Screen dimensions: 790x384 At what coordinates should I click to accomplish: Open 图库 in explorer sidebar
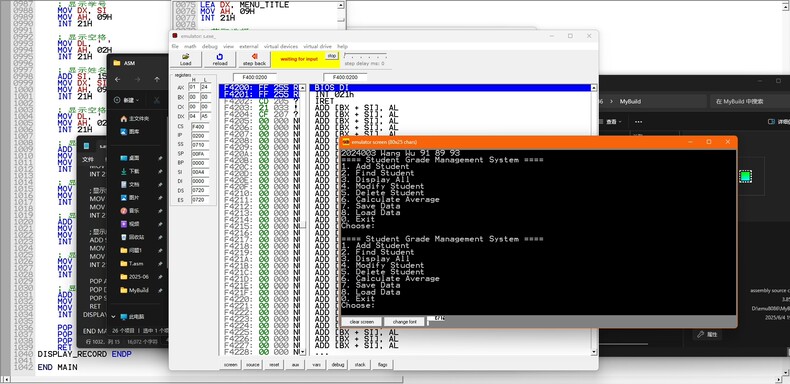(x=130, y=131)
